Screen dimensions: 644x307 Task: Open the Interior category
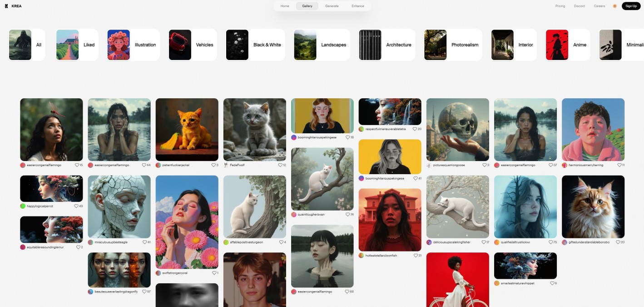[x=514, y=45]
